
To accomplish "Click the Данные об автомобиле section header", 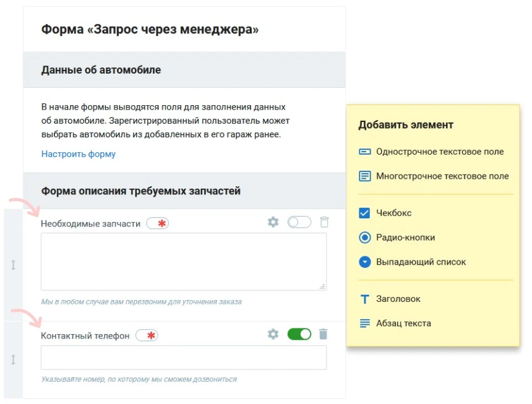I will point(100,70).
